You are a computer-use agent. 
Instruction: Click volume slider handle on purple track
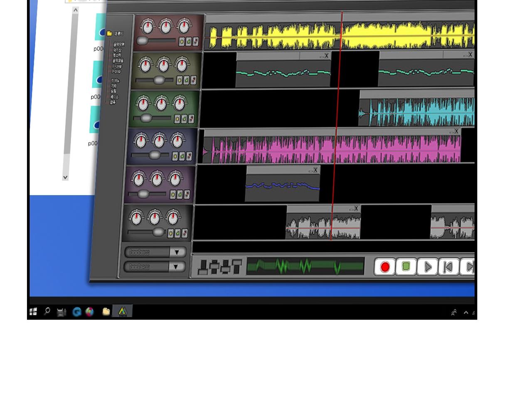143,194
